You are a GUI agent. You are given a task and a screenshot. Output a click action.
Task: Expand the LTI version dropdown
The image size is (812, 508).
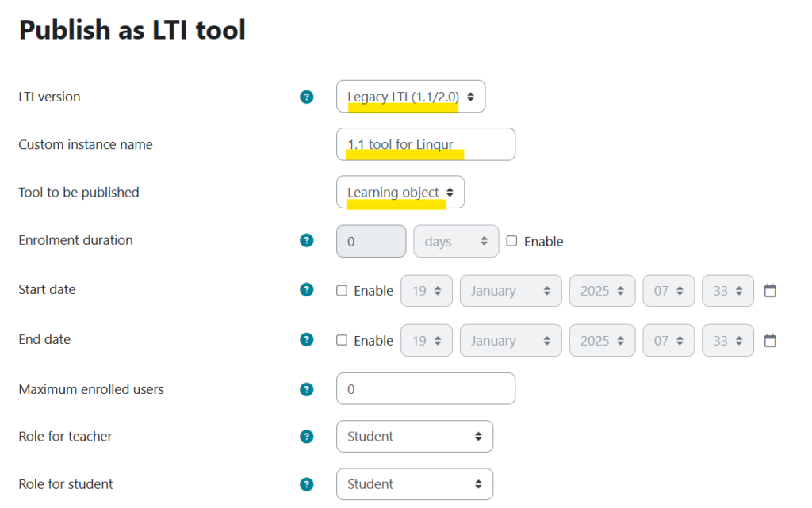(410, 97)
